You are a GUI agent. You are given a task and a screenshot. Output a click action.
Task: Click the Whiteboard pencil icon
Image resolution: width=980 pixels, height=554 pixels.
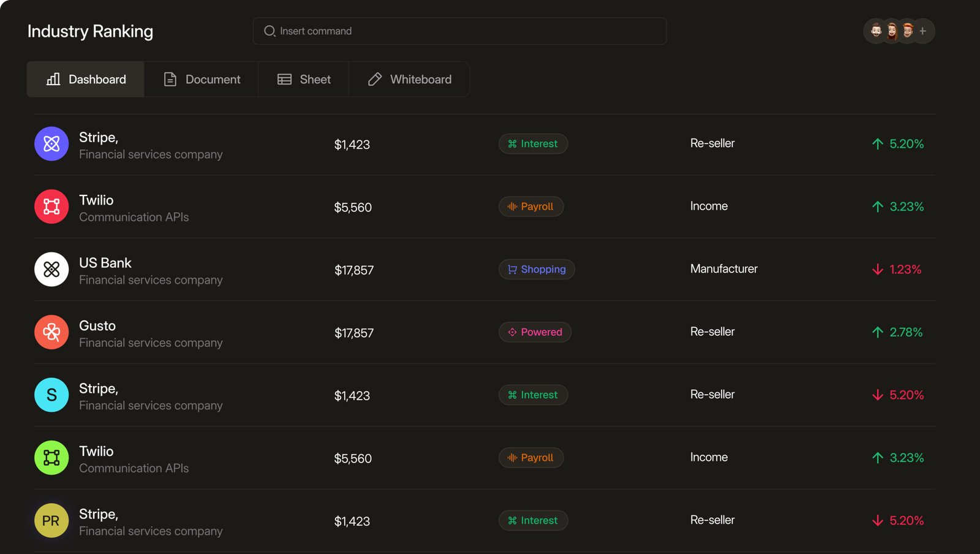(x=375, y=79)
